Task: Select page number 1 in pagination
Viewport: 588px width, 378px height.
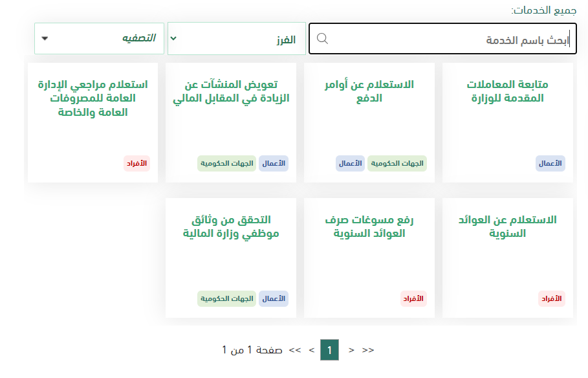Action: 329,350
